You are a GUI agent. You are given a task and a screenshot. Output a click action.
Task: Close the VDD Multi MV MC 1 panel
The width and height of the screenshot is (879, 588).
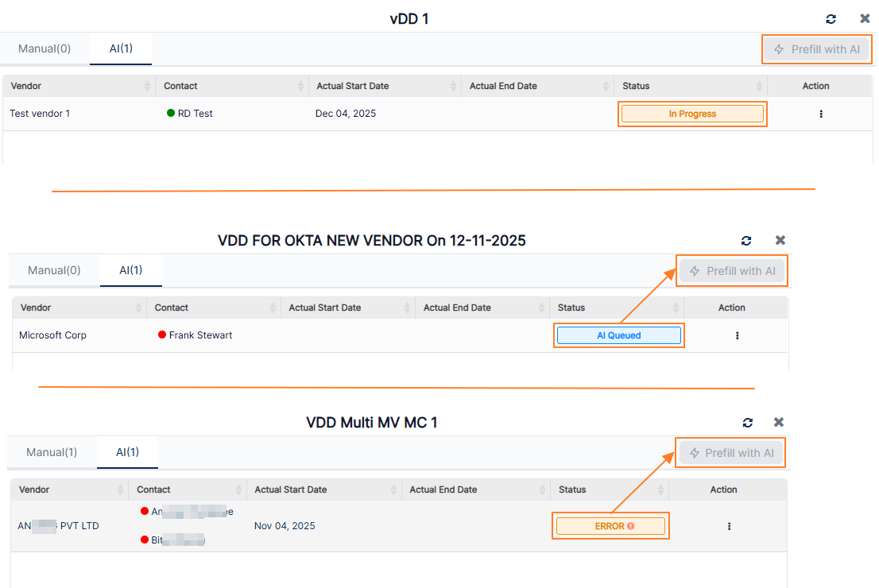[779, 423]
